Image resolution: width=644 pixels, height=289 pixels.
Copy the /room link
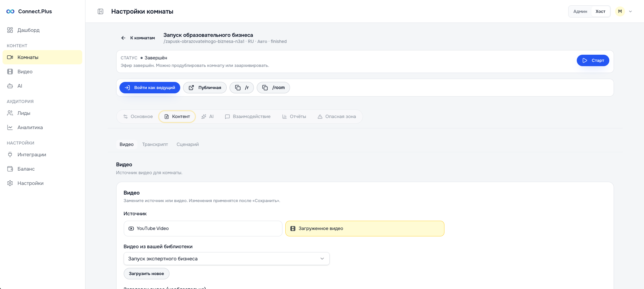pos(273,88)
